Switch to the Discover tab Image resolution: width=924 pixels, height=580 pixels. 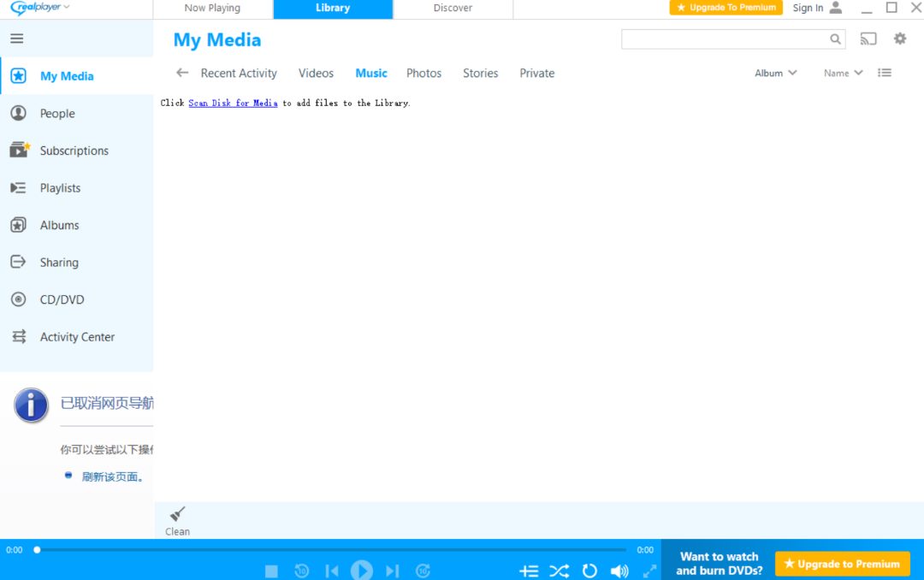coord(453,9)
